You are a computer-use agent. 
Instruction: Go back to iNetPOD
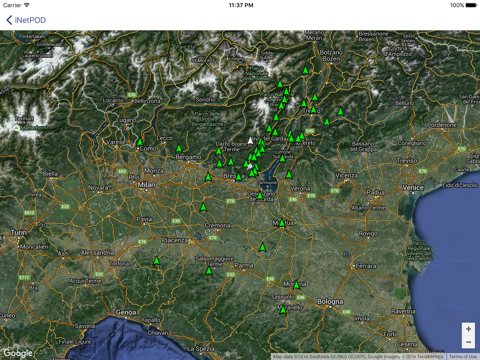(x=26, y=20)
